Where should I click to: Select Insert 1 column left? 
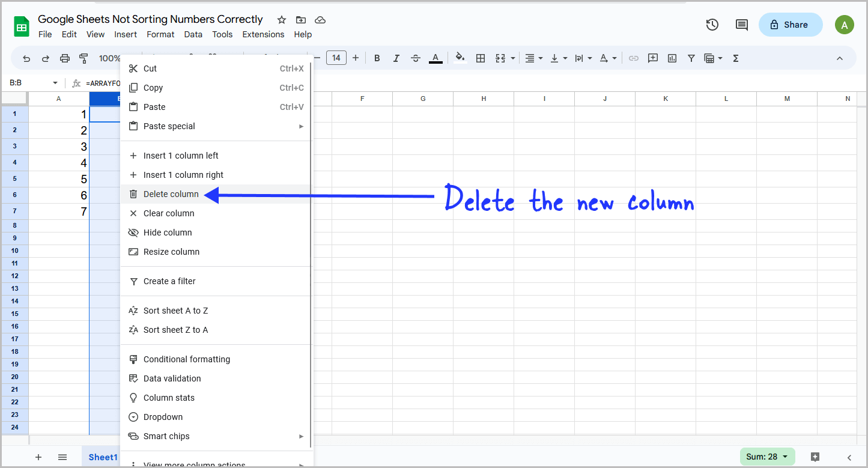(216, 156)
